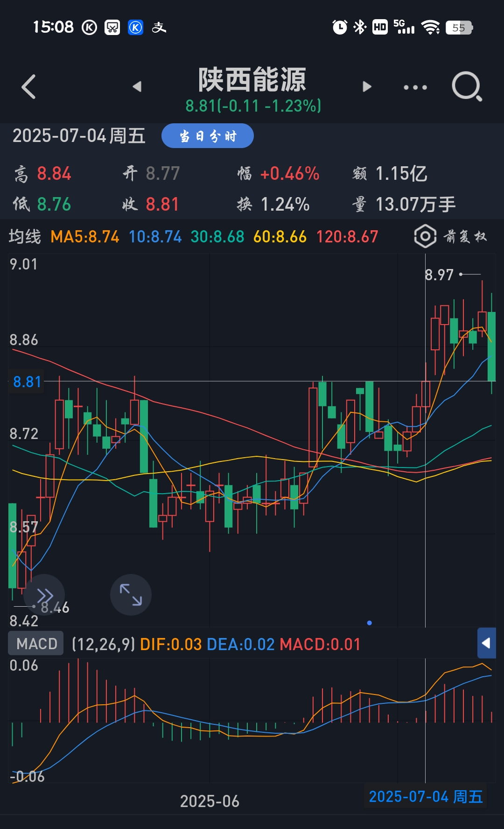Tap the back arrow icon
The height and width of the screenshot is (829, 504).
(x=28, y=87)
